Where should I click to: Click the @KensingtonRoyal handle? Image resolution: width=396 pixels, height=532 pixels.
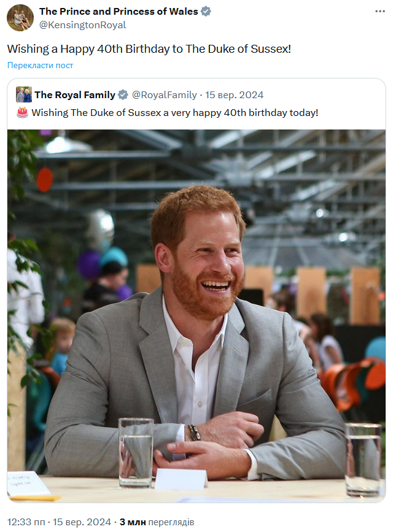pyautogui.click(x=82, y=25)
